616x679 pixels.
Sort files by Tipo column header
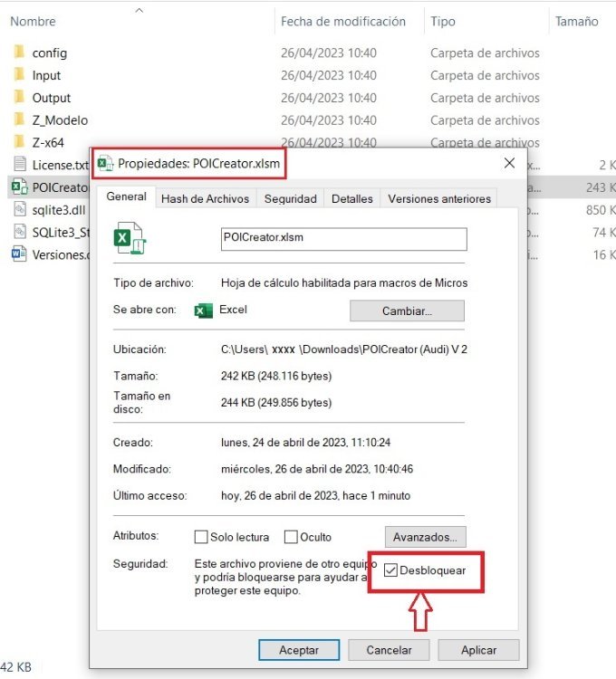pyautogui.click(x=443, y=21)
